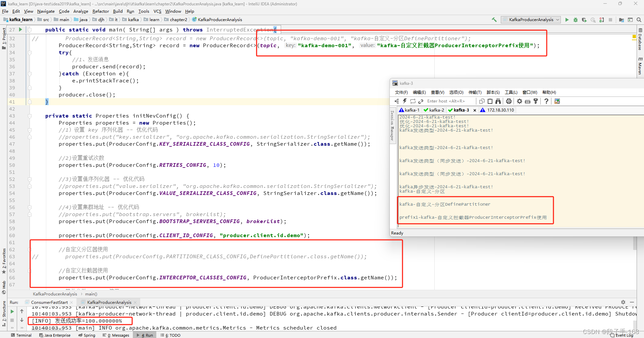Click the SecureFX icon in SecureCRT toolbar
Screen dimensions: 644x338
pyautogui.click(x=557, y=101)
